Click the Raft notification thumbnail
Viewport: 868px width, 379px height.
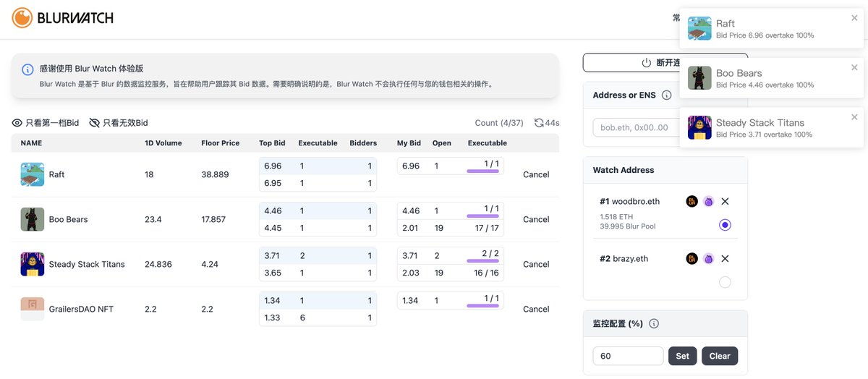699,29
